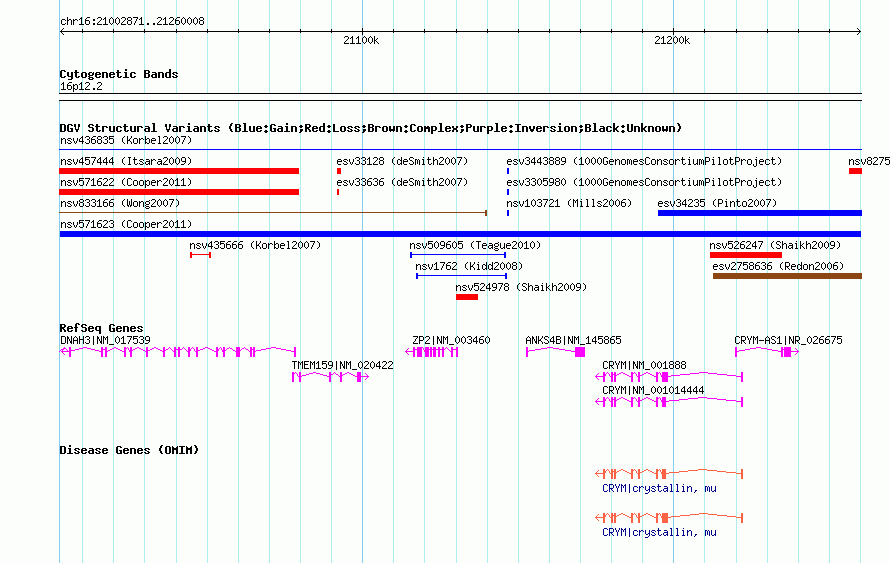
Task: Click the nsv571622 (Cooper2011) red loss bar
Action: point(179,192)
